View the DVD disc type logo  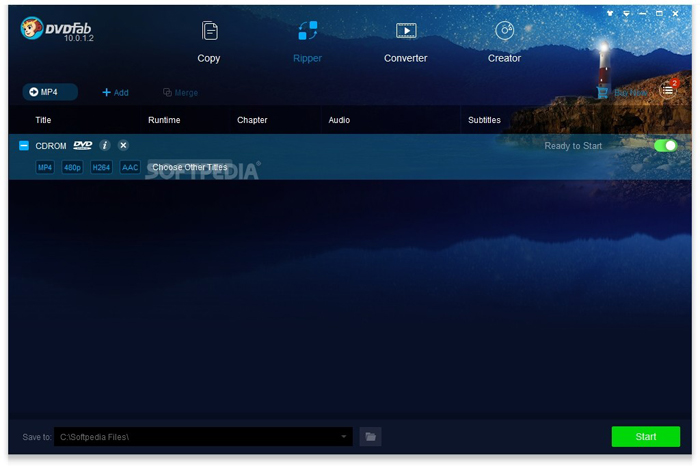point(83,145)
